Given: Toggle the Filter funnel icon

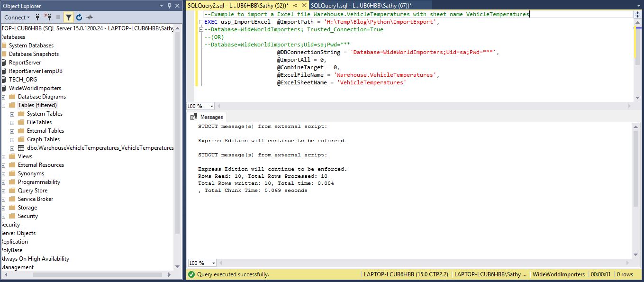Looking at the screenshot, I should tap(69, 18).
